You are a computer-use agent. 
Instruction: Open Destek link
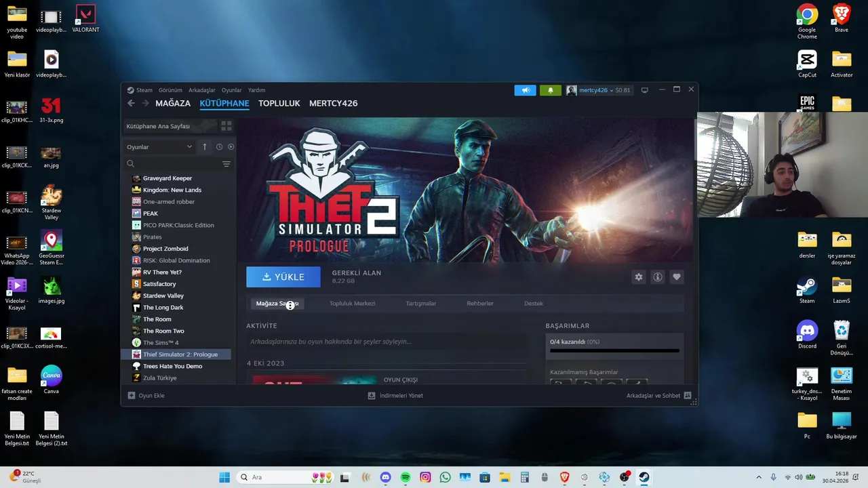coord(534,304)
